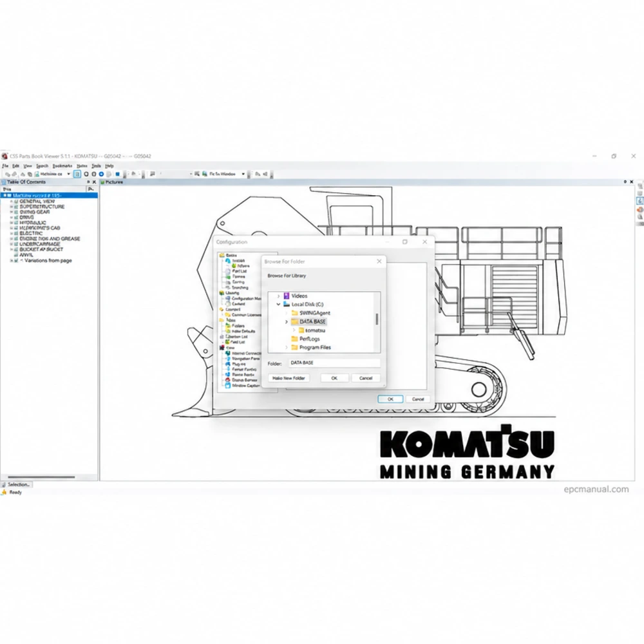Select the highlighted DATA BASE folder
This screenshot has height=644, width=644.
point(308,321)
